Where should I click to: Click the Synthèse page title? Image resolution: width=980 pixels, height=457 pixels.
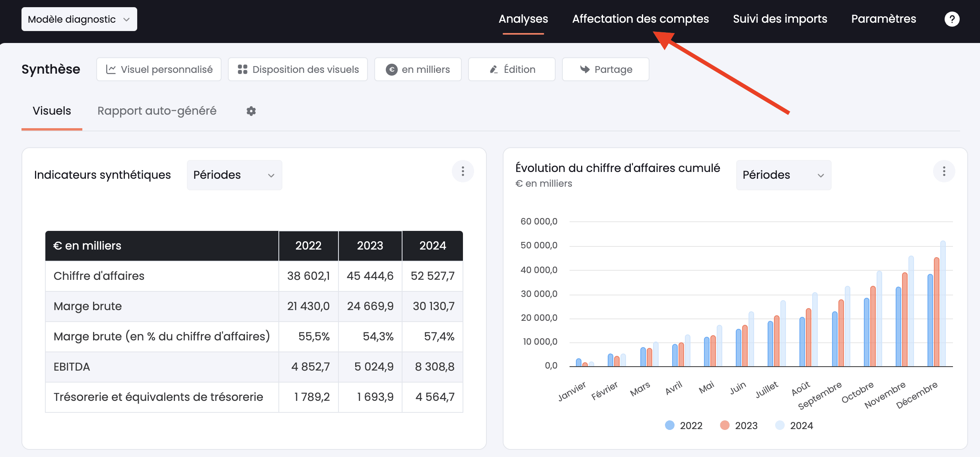(x=51, y=69)
